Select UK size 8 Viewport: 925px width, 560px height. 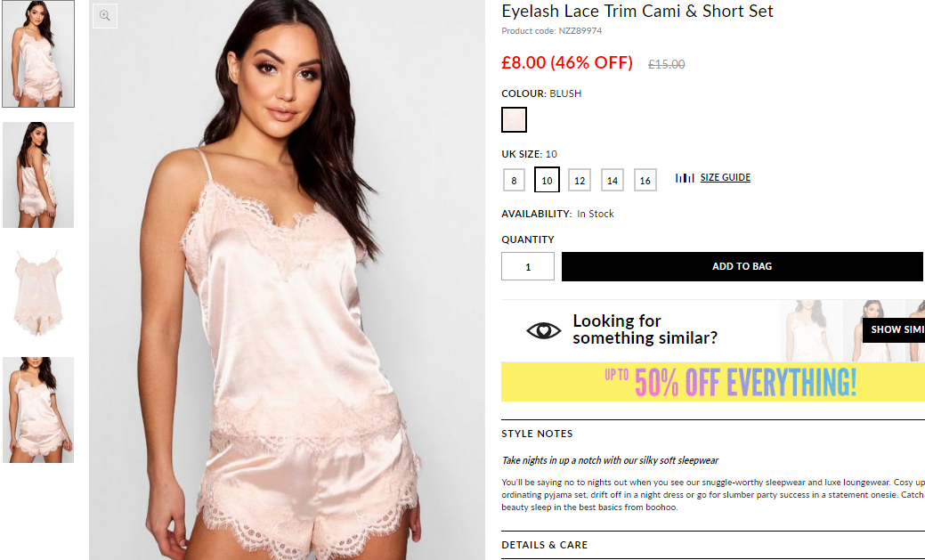tap(514, 180)
